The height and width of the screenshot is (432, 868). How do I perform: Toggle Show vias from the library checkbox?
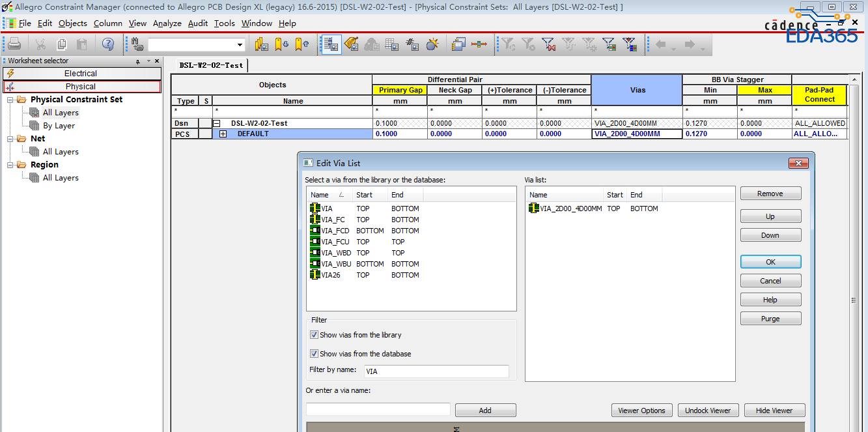pos(315,335)
